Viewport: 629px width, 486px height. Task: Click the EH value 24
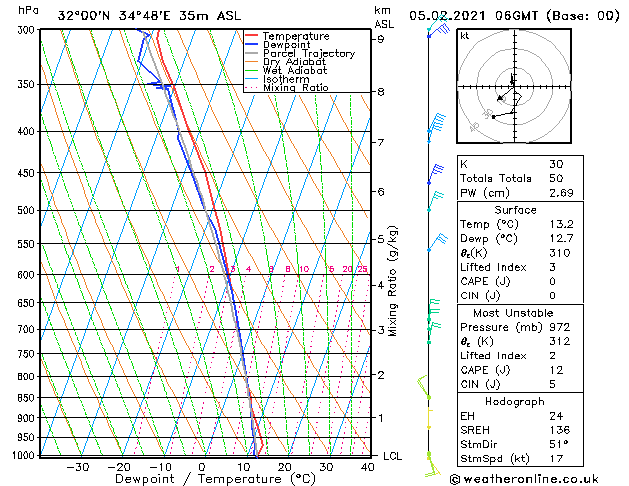[556, 416]
